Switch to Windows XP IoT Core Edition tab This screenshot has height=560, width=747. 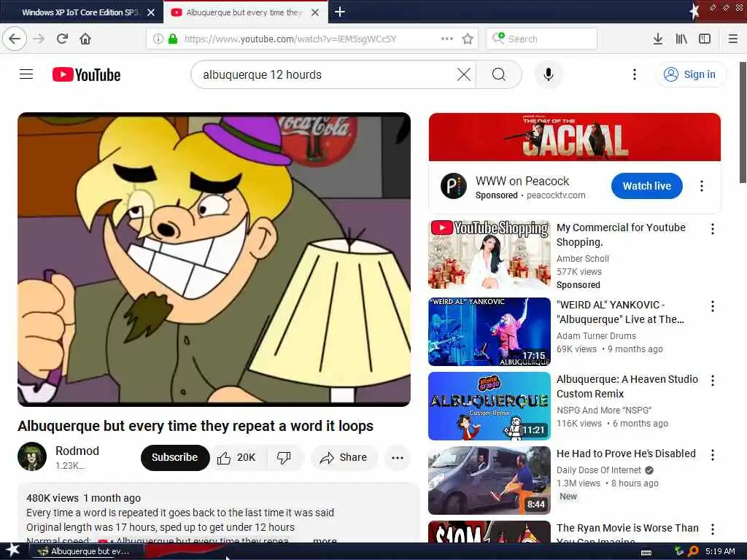(80, 12)
